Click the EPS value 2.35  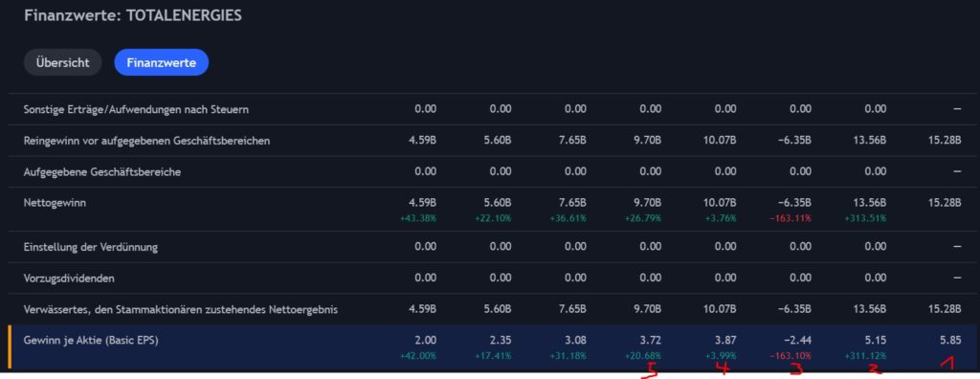(x=501, y=340)
